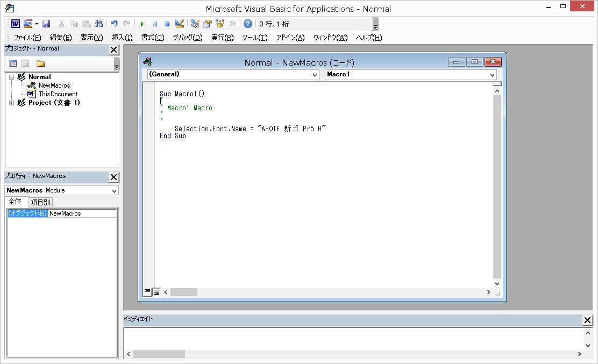Click View Object icon in project panel
This screenshot has width=598, height=364.
(x=25, y=63)
